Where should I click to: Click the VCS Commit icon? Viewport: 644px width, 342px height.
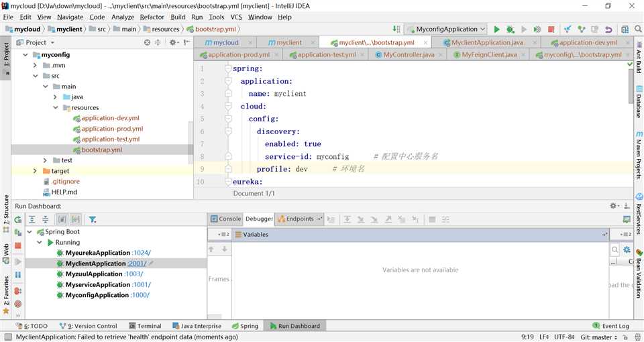click(581, 29)
